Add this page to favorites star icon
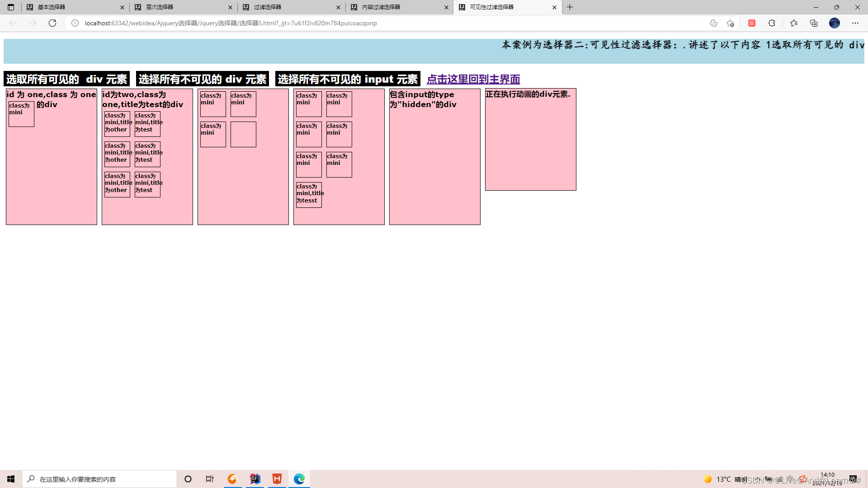868x488 pixels. coord(730,23)
